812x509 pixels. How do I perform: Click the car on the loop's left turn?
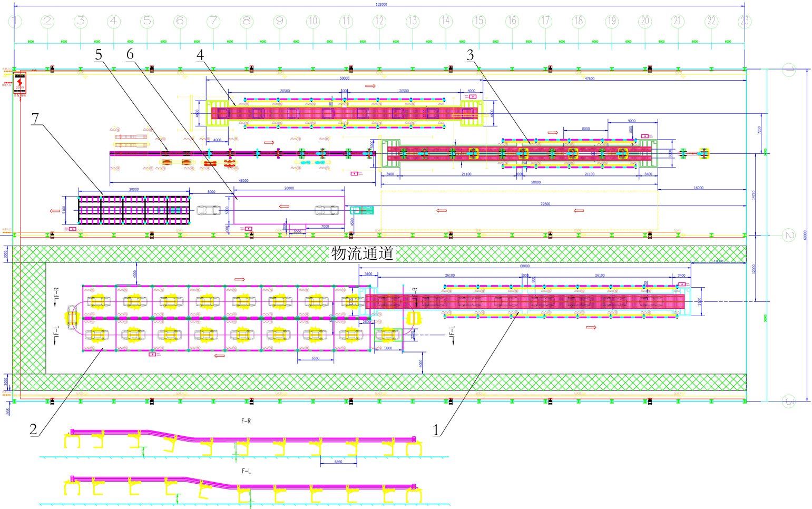pos(72,318)
